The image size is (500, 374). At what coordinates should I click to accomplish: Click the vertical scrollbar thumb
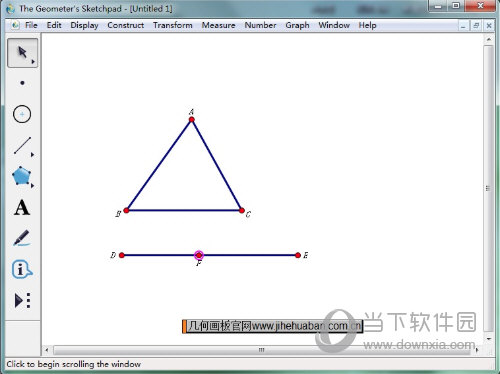[488, 188]
